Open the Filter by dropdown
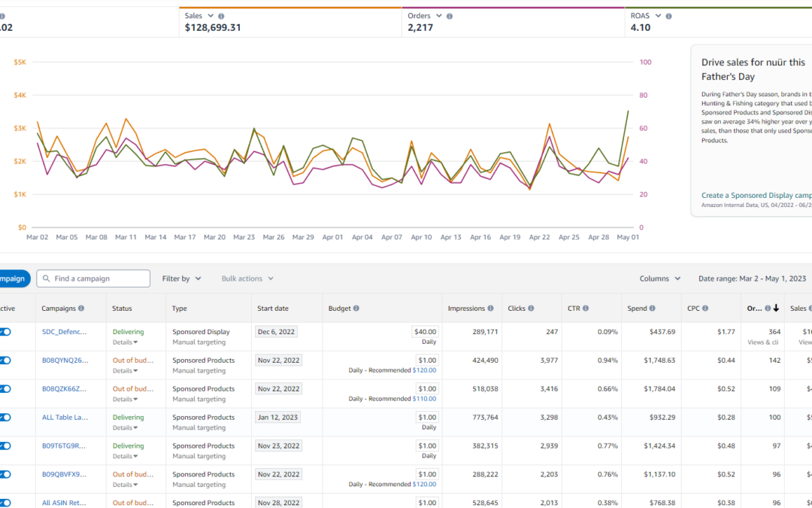The image size is (812, 508). [181, 278]
